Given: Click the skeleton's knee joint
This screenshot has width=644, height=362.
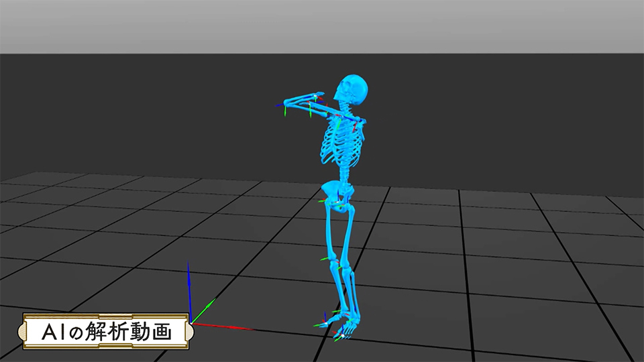Looking at the screenshot, I should [341, 263].
